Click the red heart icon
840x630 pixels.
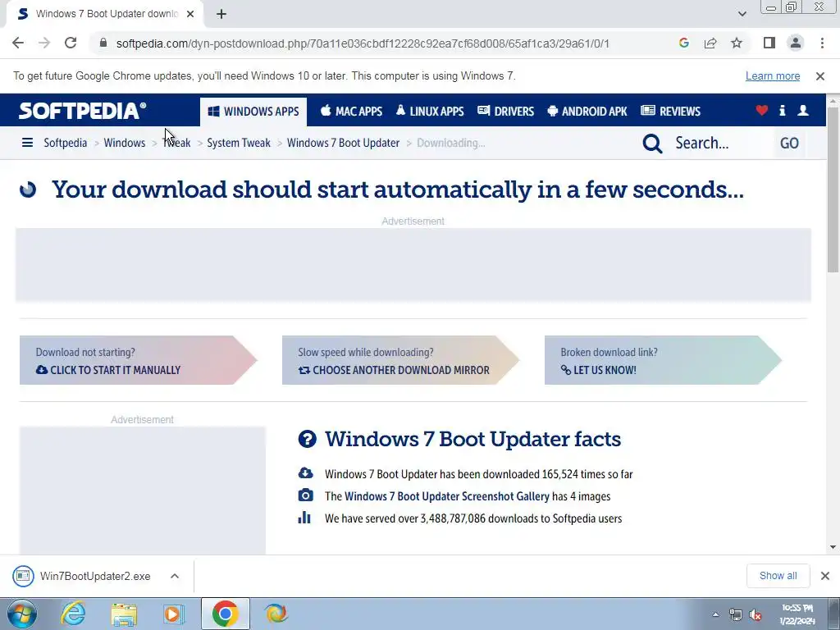762,111
